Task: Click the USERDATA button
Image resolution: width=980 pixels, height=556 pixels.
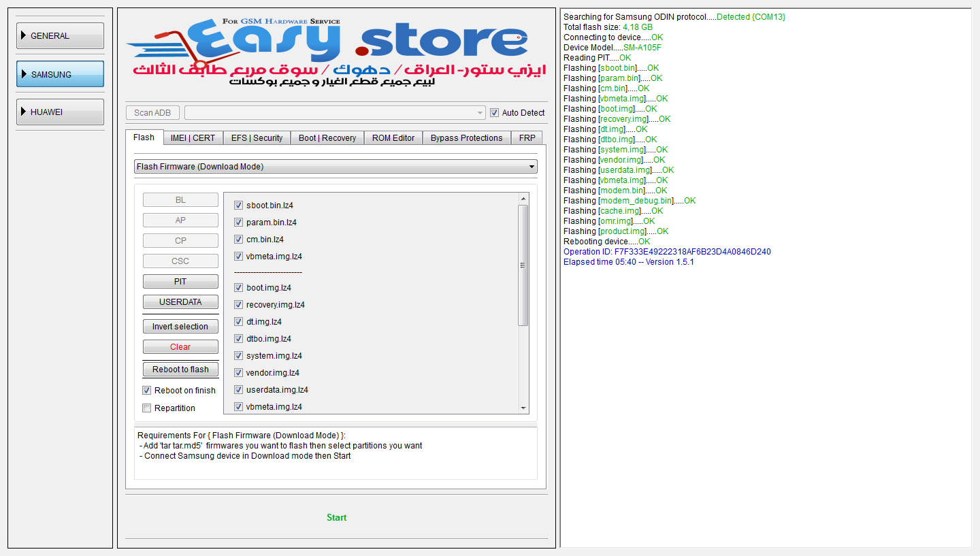Action: tap(180, 302)
